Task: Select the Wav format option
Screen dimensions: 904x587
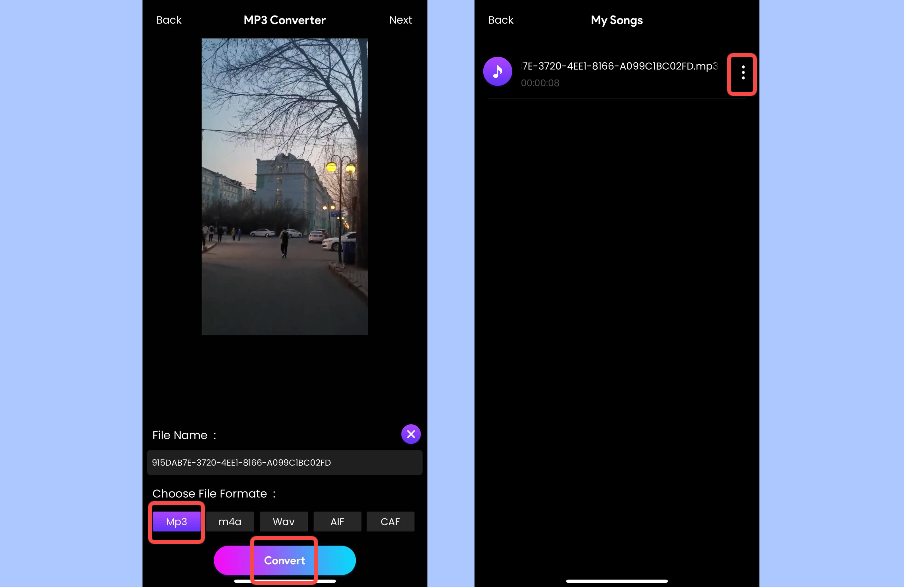Action: [284, 522]
